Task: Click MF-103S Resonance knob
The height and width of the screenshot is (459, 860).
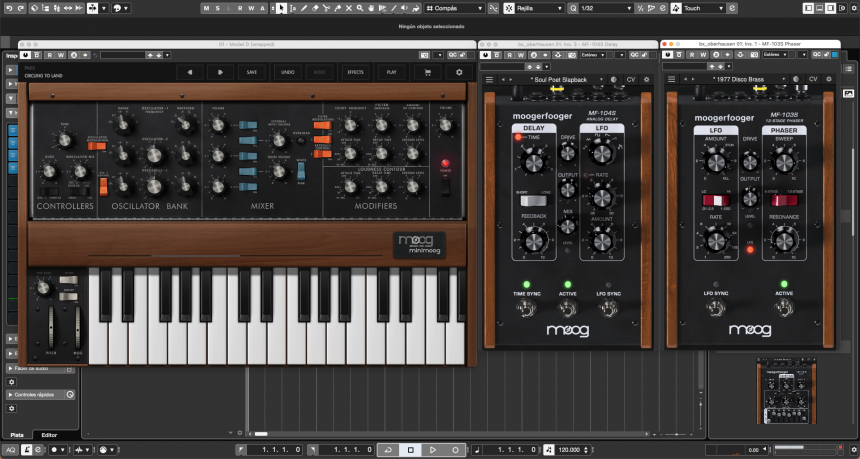Action: coord(784,240)
